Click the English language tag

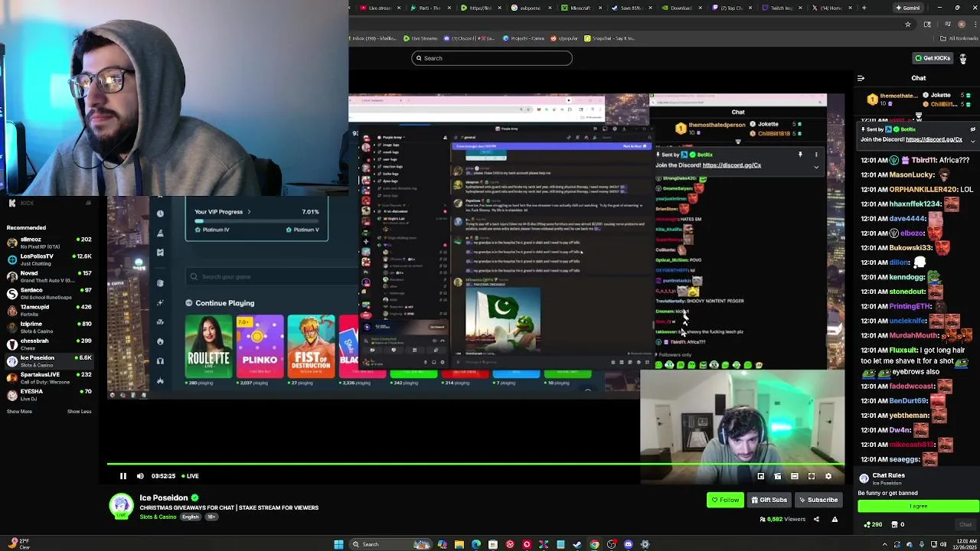click(x=191, y=517)
